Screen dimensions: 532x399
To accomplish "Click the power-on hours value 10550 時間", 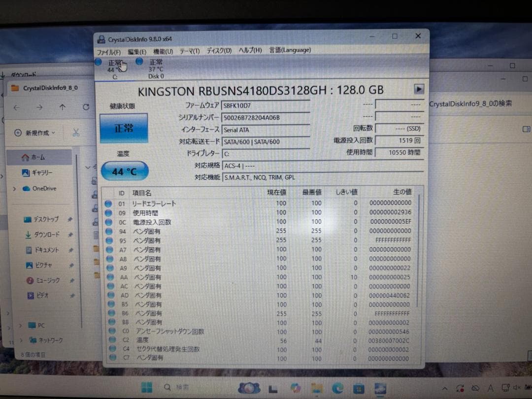I will pos(399,153).
